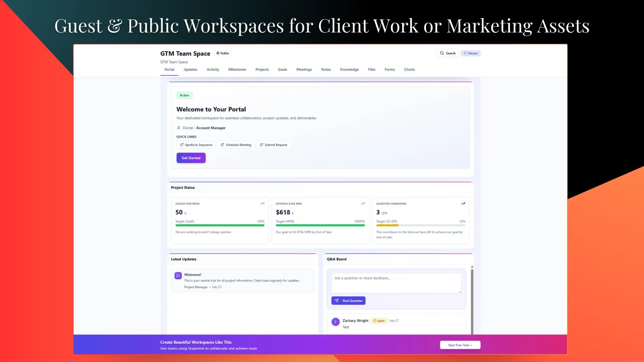Click the Ask a question input field
This screenshot has width=644, height=362.
[x=396, y=283]
